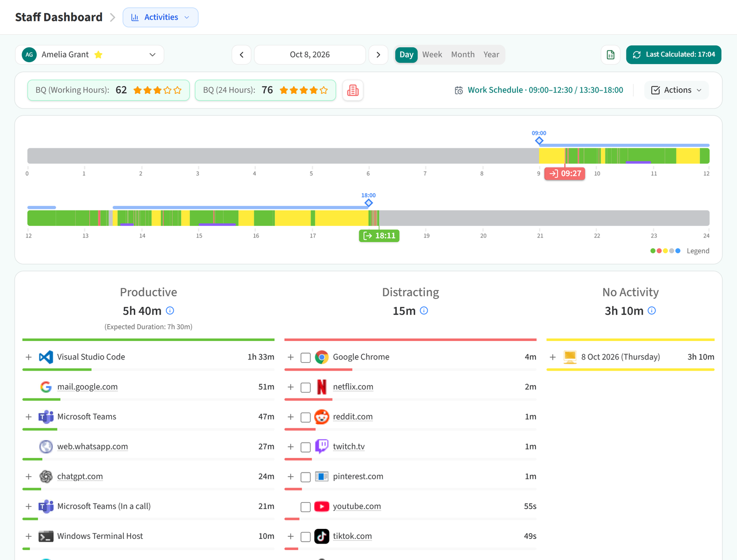Expand the Visual Studio Code row
Image resolution: width=737 pixels, height=560 pixels.
[29, 357]
